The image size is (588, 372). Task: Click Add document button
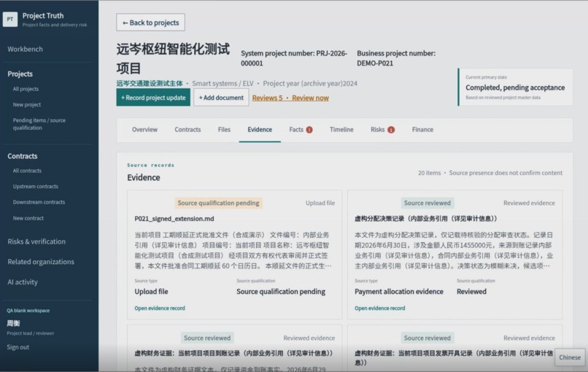[221, 98]
